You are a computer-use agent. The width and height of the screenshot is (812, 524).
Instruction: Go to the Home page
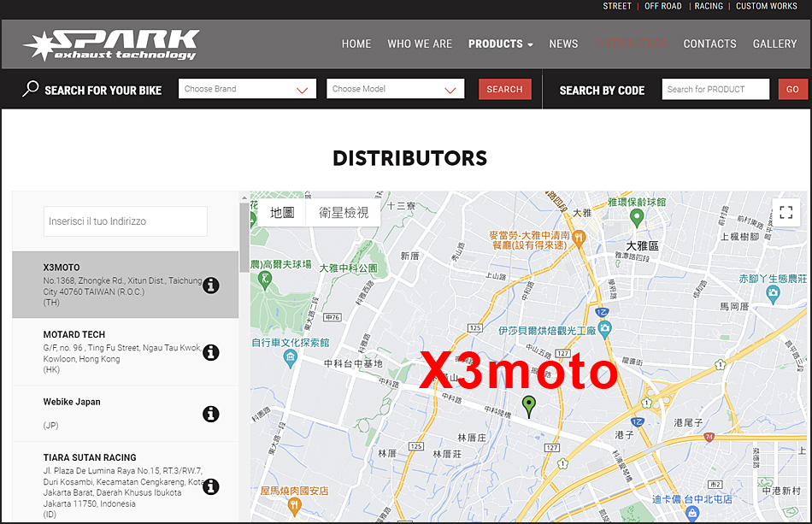(x=356, y=44)
